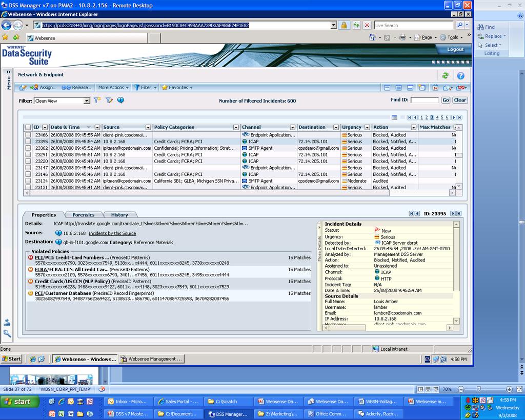The height and width of the screenshot is (420, 525).
Task: Click the PDF export icon
Action: click(x=461, y=88)
